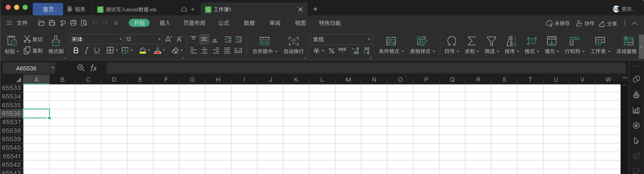Viewport: 644px width, 174px height.
Task: Click the Collaborate (协作) button
Action: tap(585, 23)
